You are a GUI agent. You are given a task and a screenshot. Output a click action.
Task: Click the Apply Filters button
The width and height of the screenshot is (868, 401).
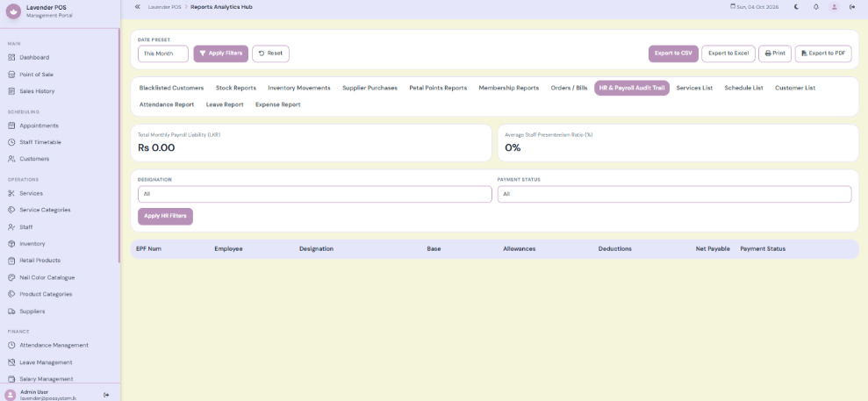tap(221, 54)
